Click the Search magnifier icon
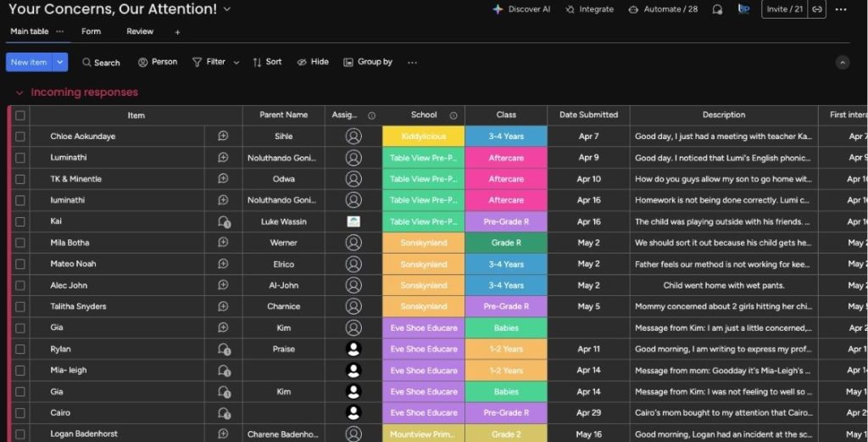868x442 pixels. 86,63
